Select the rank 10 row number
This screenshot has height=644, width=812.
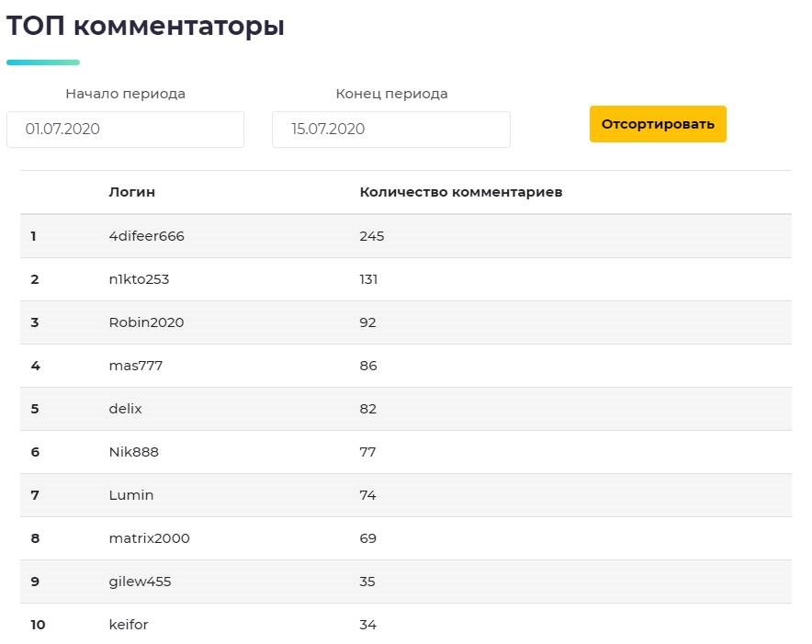point(38,625)
